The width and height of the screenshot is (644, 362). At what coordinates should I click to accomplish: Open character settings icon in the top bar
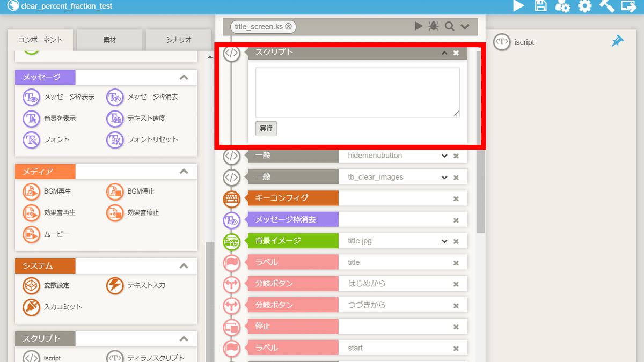[562, 6]
